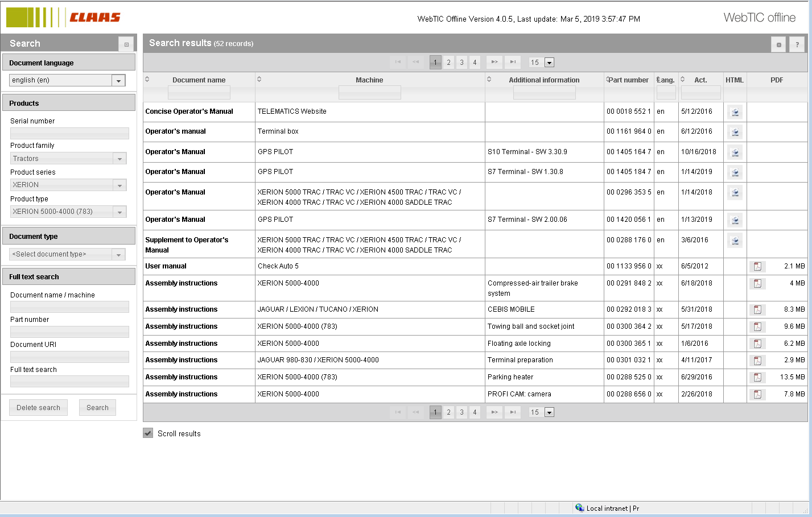
Task: Collapse the Document language section header
Action: 69,63
